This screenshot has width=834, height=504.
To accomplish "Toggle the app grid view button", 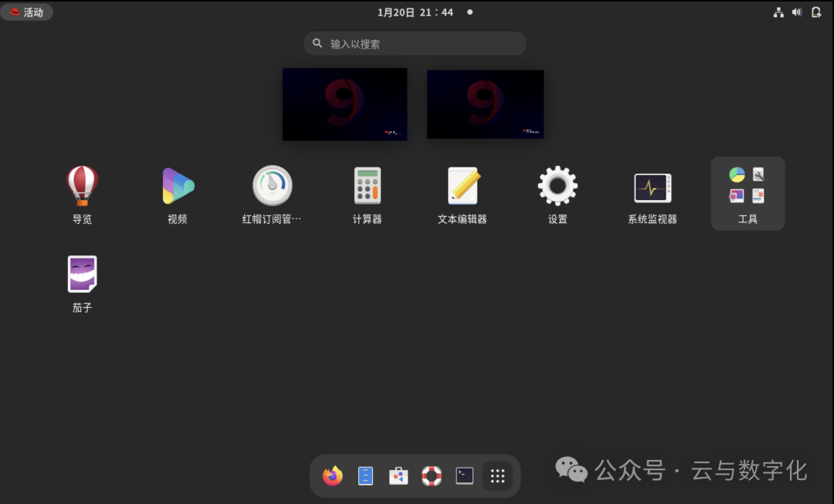I will (x=497, y=475).
